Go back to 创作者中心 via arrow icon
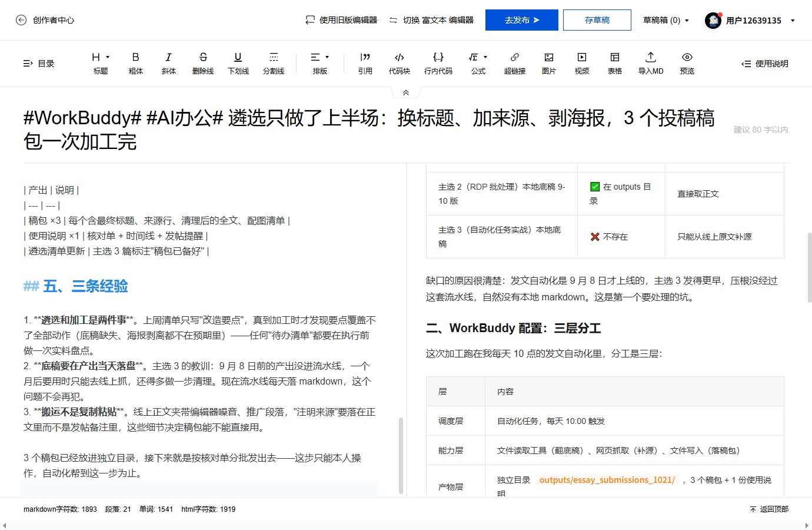Viewport: 812px width, 530px height. (x=21, y=20)
